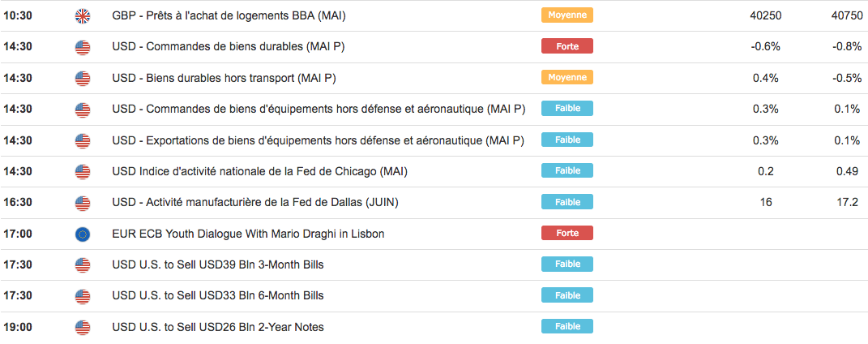Click the Moyenne badge on GBP BBA row
The image size is (868, 344).
coord(567,15)
